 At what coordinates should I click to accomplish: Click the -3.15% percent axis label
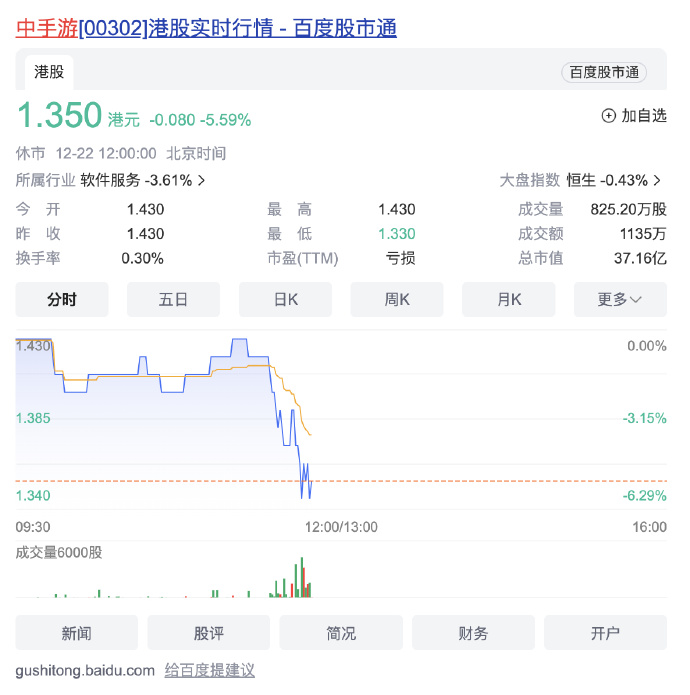pos(645,418)
